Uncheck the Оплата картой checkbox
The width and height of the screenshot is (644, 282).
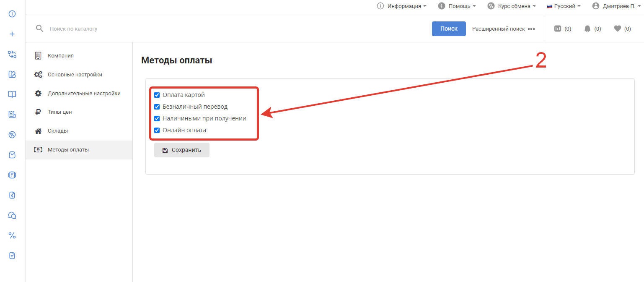[x=157, y=95]
